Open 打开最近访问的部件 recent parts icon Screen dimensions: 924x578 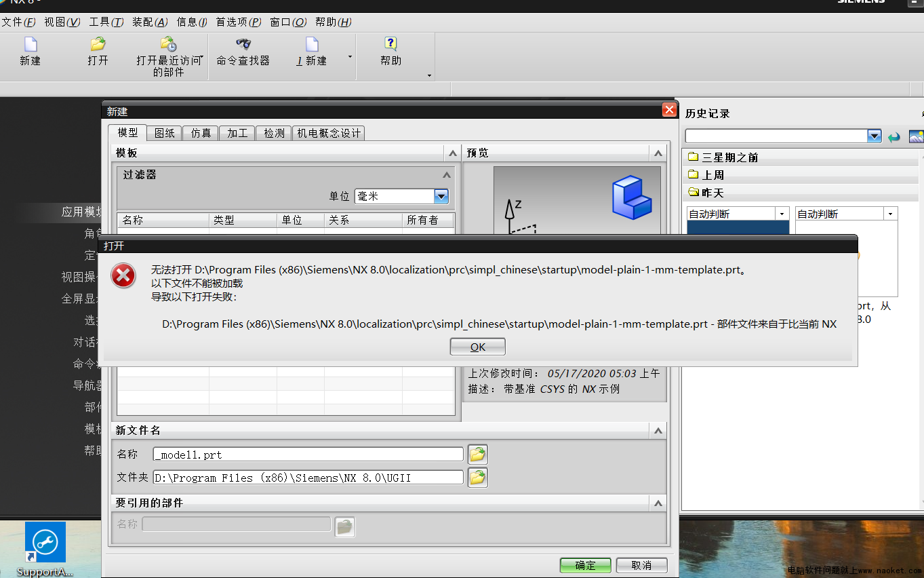168,44
